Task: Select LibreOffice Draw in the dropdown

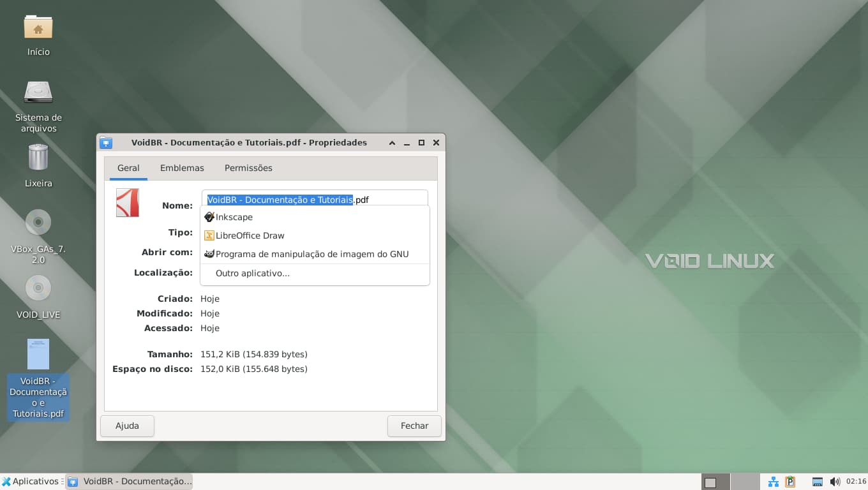Action: tap(250, 235)
